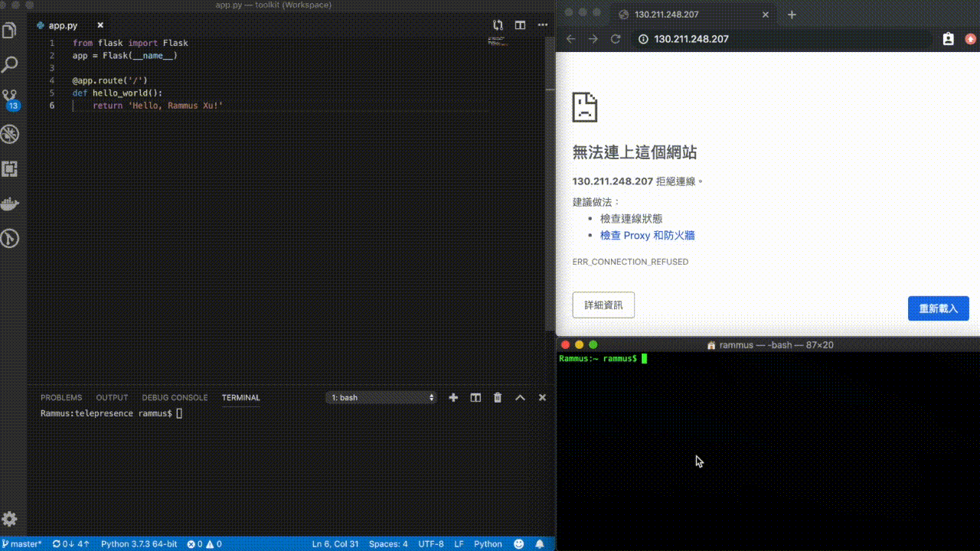This screenshot has height=551, width=980.
Task: Kill terminal with the trash icon
Action: point(498,397)
